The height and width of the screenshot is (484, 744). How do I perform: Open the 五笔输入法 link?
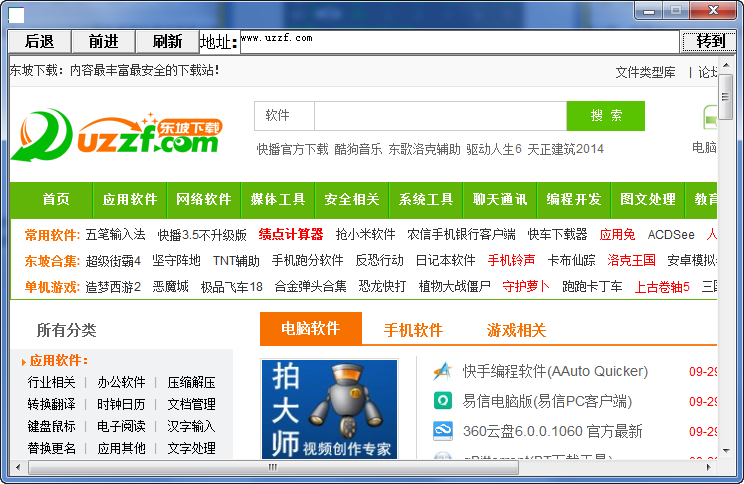tap(115, 234)
